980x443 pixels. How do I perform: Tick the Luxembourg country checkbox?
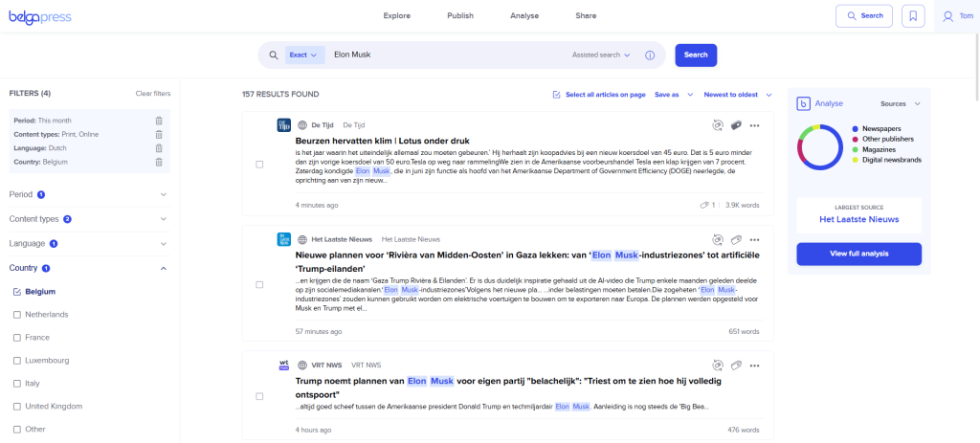tap(17, 361)
